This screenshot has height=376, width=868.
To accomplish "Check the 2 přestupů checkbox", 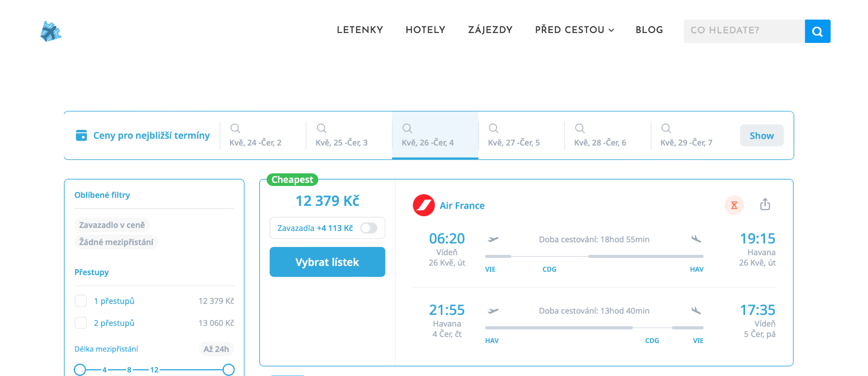I will coord(81,323).
